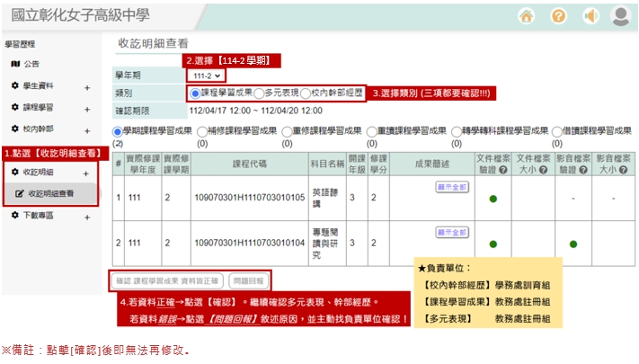The image size is (639, 364).
Task: Click gear icon beside 校內幹部
Action: 15,129
